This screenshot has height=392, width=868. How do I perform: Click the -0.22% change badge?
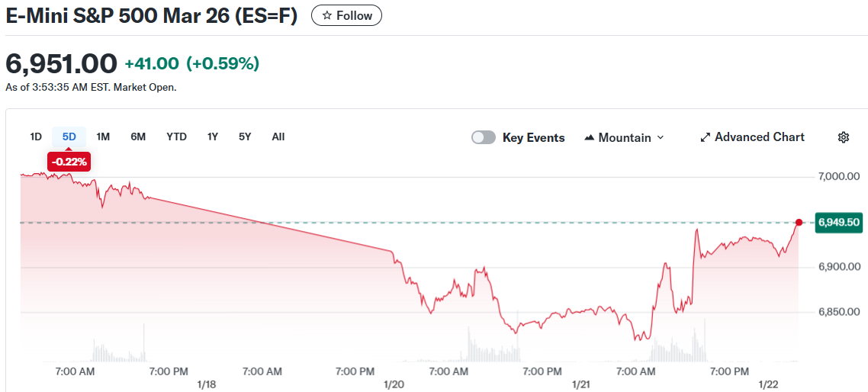[x=69, y=162]
